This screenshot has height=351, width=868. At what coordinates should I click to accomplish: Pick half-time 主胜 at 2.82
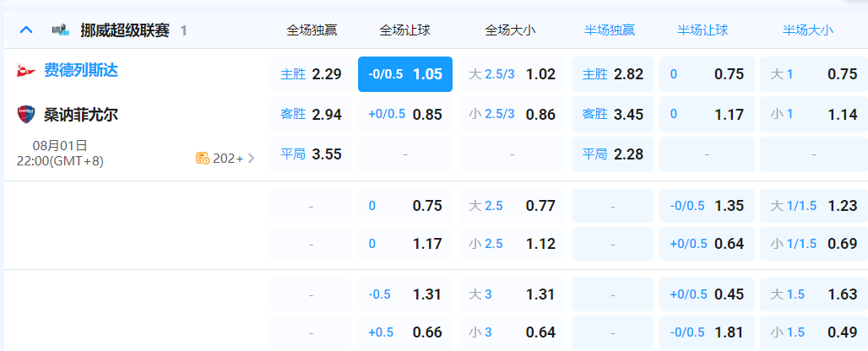point(612,74)
